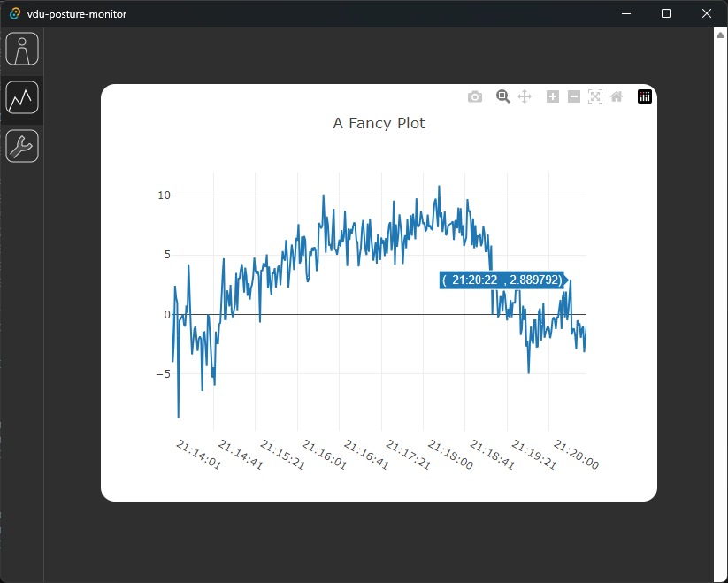Select the chart graph sidebar icon

(22, 97)
